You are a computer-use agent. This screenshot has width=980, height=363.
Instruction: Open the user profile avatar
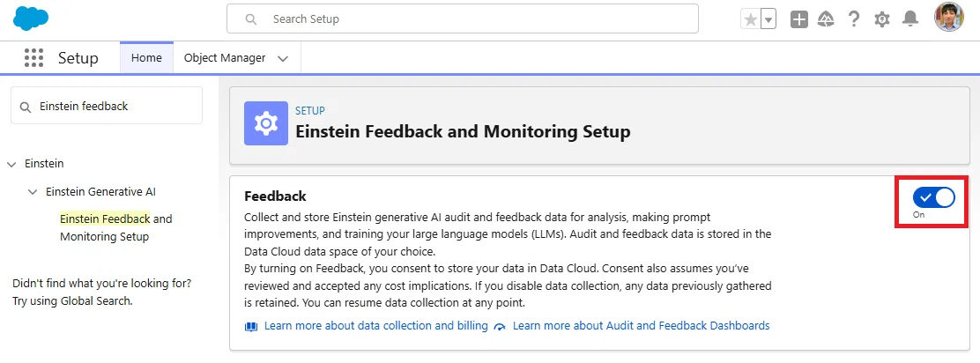pyautogui.click(x=949, y=17)
